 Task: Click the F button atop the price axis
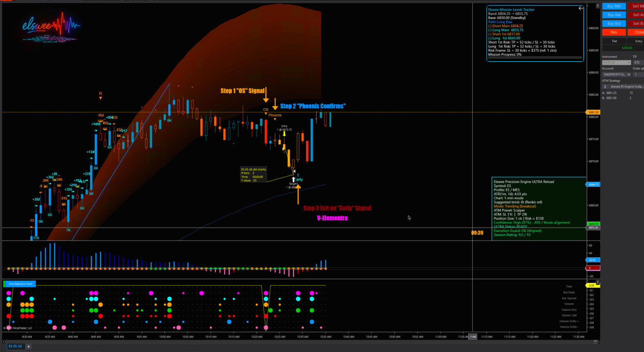(x=598, y=6)
